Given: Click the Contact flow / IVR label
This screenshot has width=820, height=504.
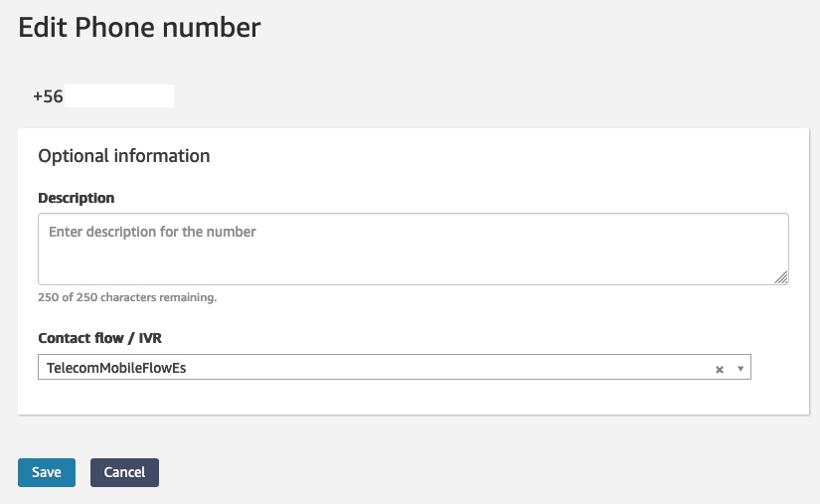Looking at the screenshot, I should (98, 338).
